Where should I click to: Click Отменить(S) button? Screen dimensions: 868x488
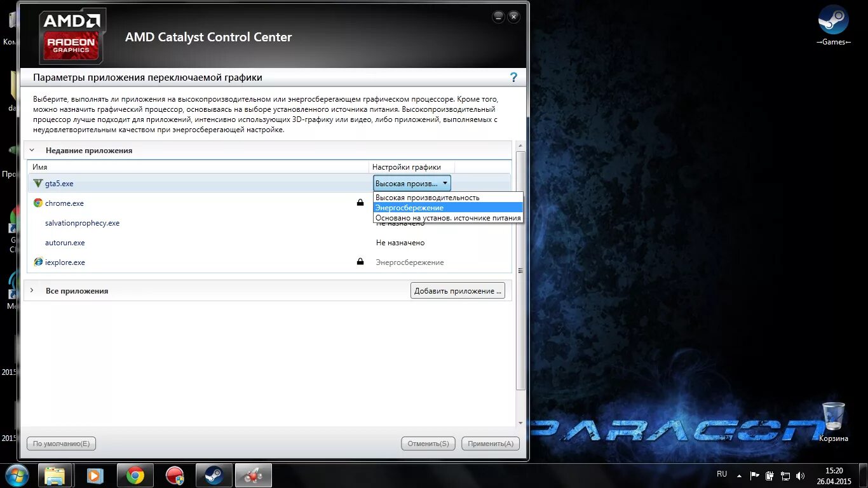point(428,444)
